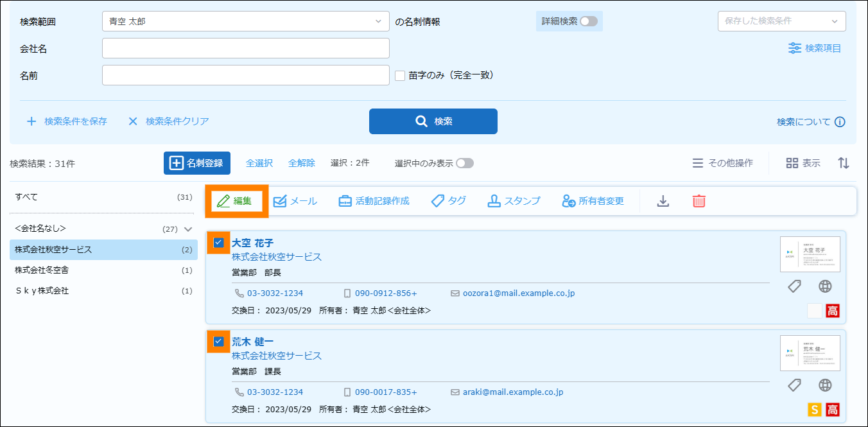868x427 pixels.
Task: Click the sort order arrows icon
Action: coord(844,163)
